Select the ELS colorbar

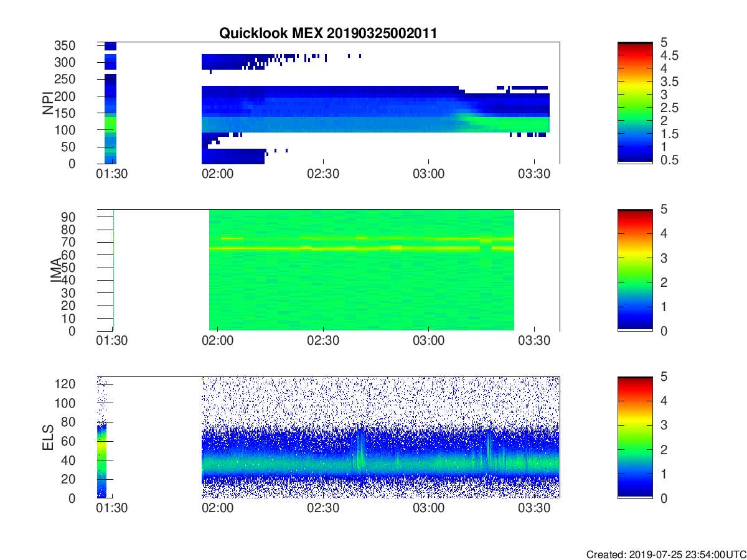pos(635,437)
